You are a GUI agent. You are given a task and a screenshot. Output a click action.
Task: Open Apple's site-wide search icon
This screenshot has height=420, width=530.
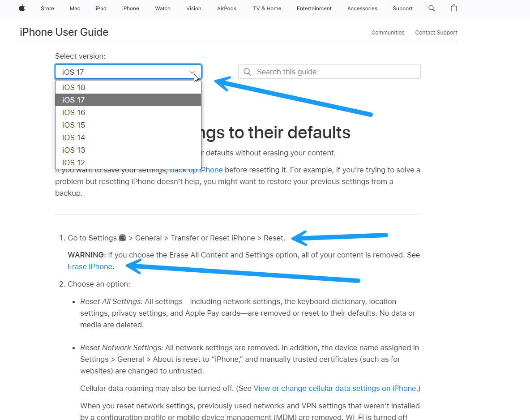431,9
